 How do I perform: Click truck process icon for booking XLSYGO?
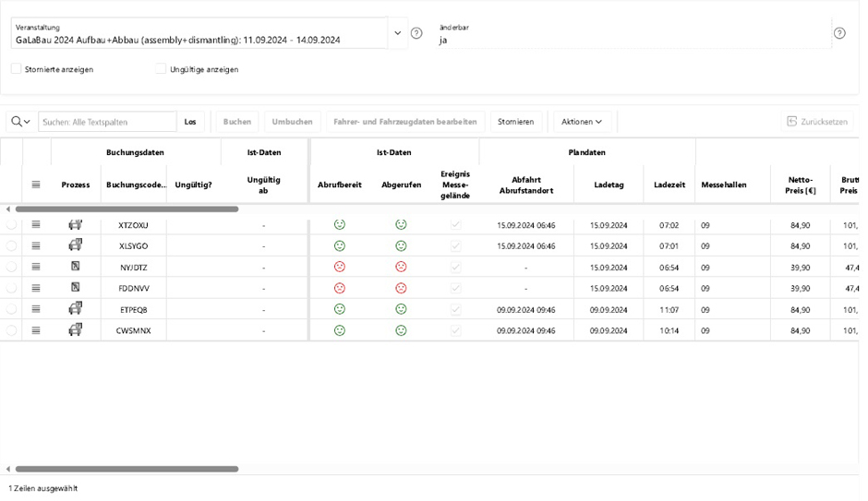coord(76,245)
